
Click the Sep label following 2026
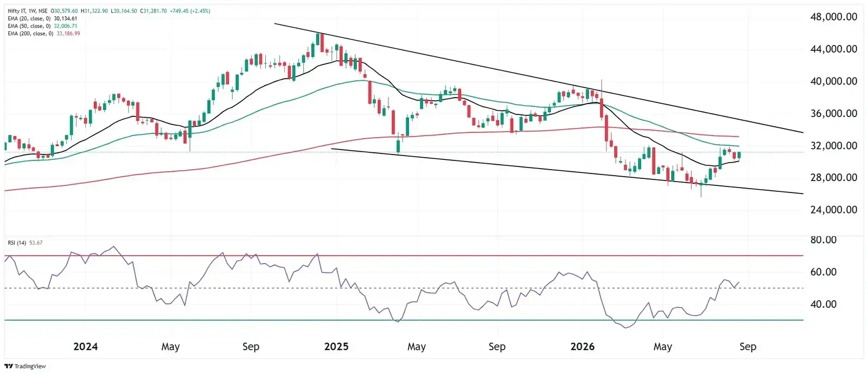click(x=748, y=347)
